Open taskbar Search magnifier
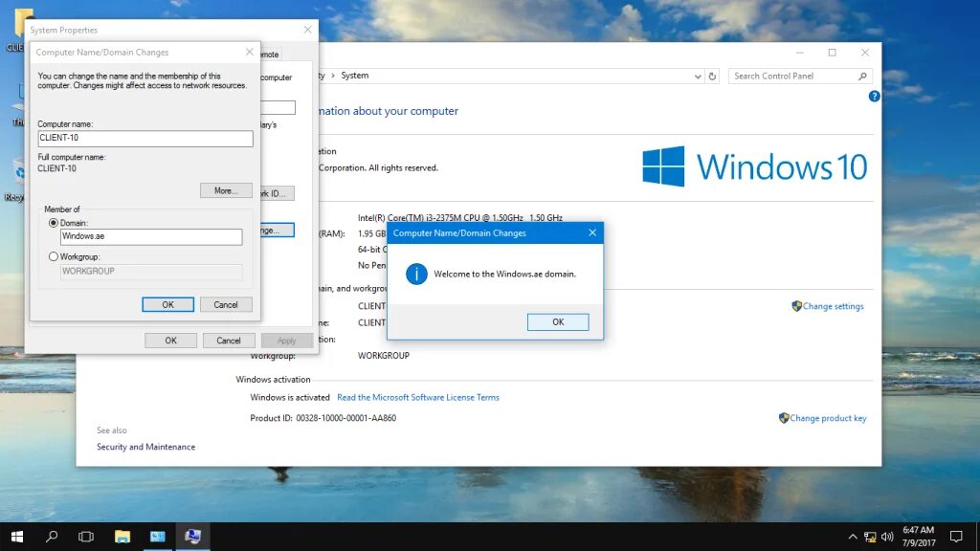Viewport: 980px width, 551px height. (52, 537)
